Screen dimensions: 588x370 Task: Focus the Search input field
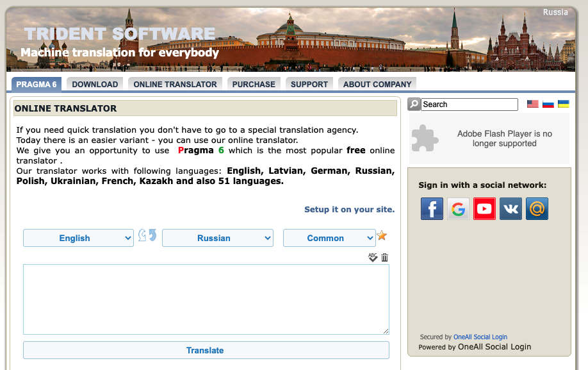[470, 105]
